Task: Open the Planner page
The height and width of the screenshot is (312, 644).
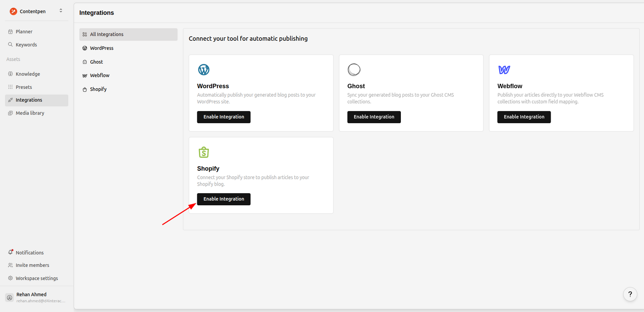Action: click(x=24, y=31)
